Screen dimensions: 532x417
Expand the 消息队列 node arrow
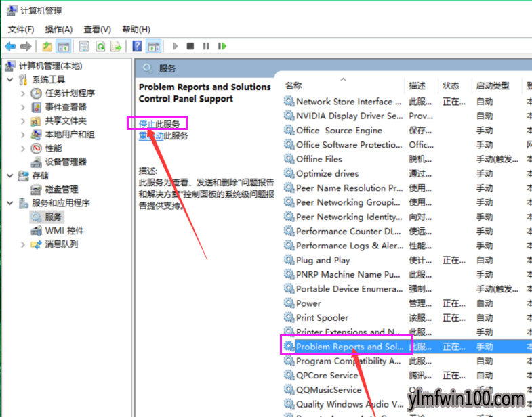(x=23, y=244)
